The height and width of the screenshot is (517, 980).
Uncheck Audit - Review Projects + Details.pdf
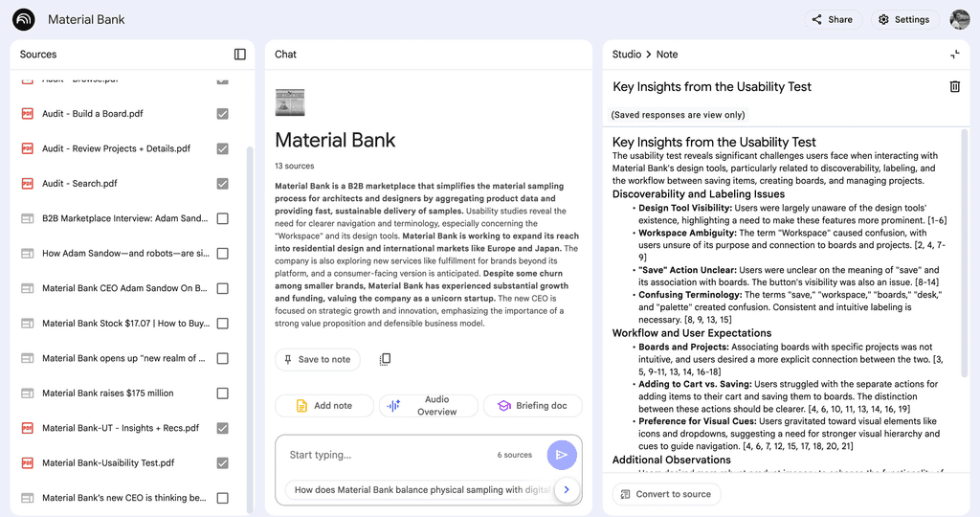coord(222,148)
